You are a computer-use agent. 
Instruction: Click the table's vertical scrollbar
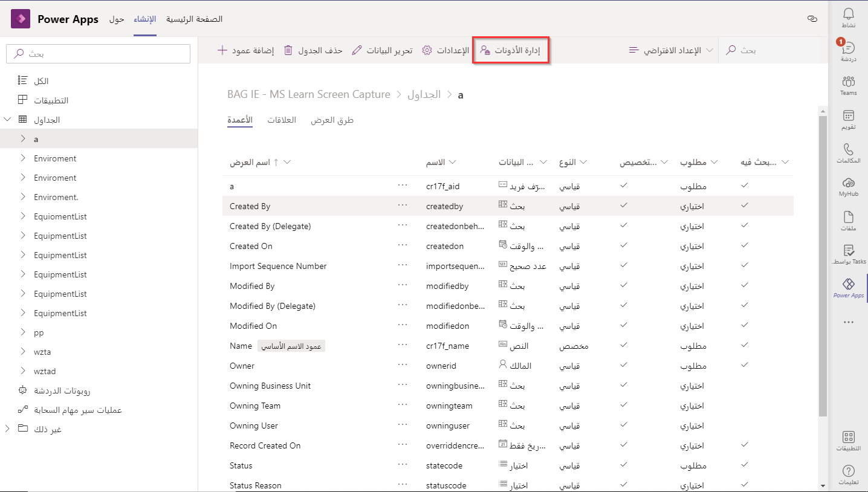[823, 266]
